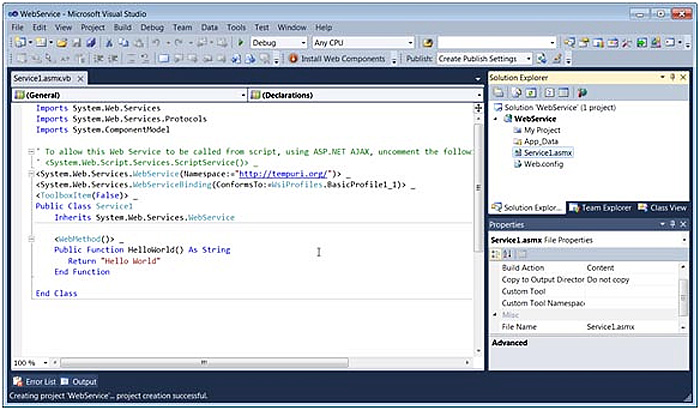Open the Debug menu
The image size is (700, 410).
[x=152, y=27]
